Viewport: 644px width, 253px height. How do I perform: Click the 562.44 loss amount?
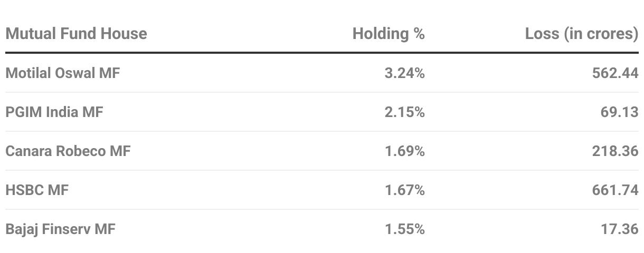[615, 73]
